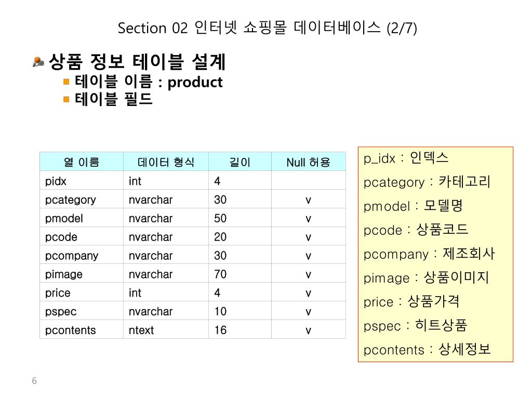Image resolution: width=532 pixels, height=399 pixels.
Task: Click the pcompany field name cell
Action: click(x=82, y=255)
